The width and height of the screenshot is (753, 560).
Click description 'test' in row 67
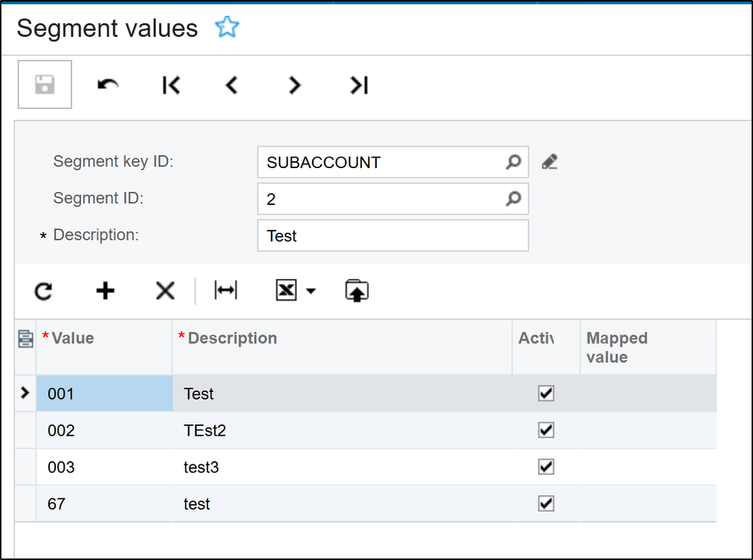[x=342, y=503]
